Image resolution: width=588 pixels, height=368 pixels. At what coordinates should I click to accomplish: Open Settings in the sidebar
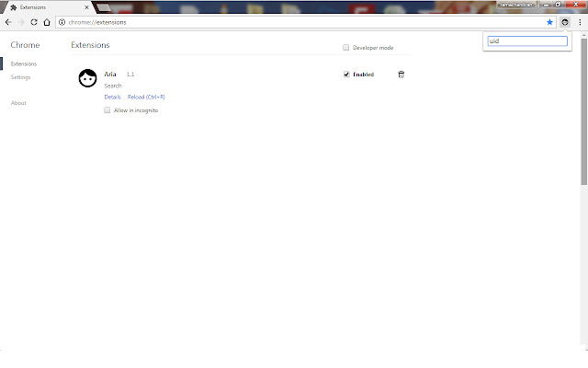point(20,77)
